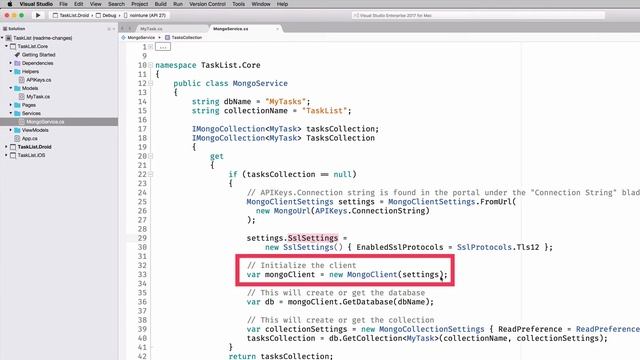
Task: Collapse the Services folder
Action: pyautogui.click(x=11, y=113)
